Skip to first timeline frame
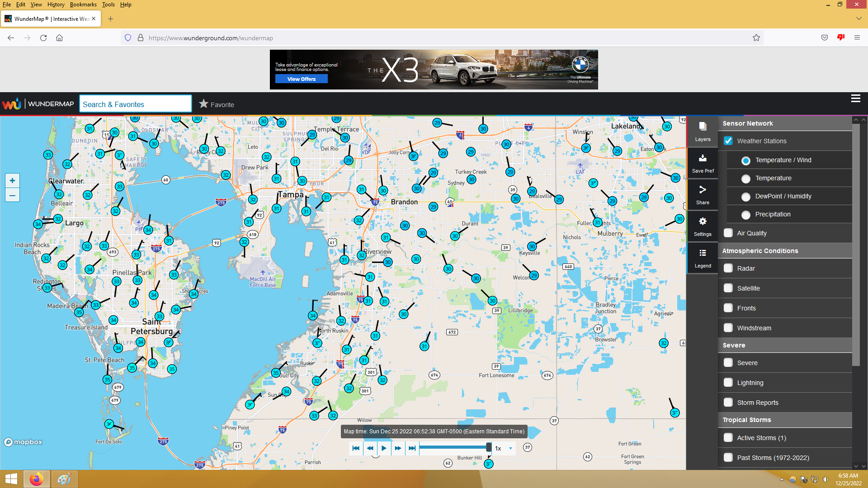Image resolution: width=868 pixels, height=488 pixels. point(356,448)
